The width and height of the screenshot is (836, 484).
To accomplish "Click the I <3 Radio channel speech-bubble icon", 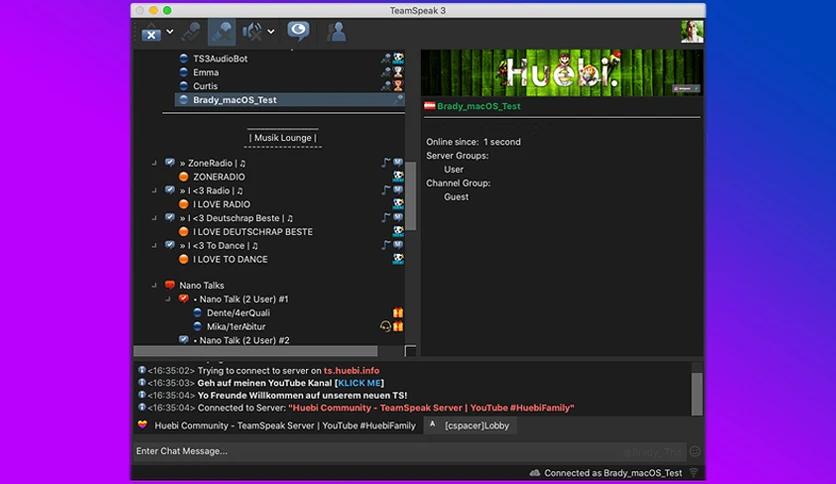I will (x=170, y=190).
